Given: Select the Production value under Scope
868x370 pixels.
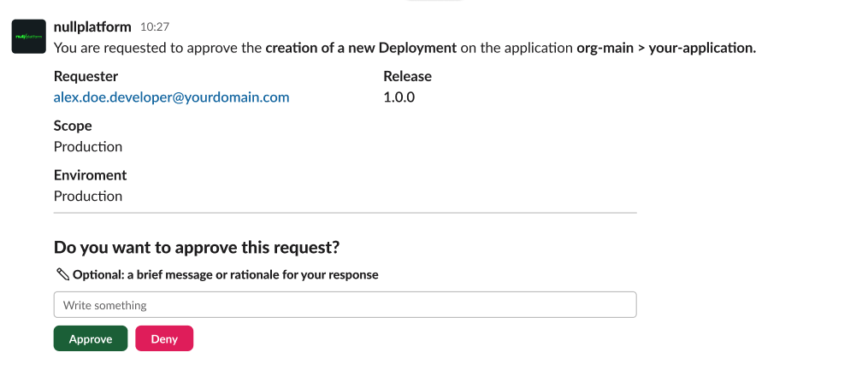Looking at the screenshot, I should [88, 147].
